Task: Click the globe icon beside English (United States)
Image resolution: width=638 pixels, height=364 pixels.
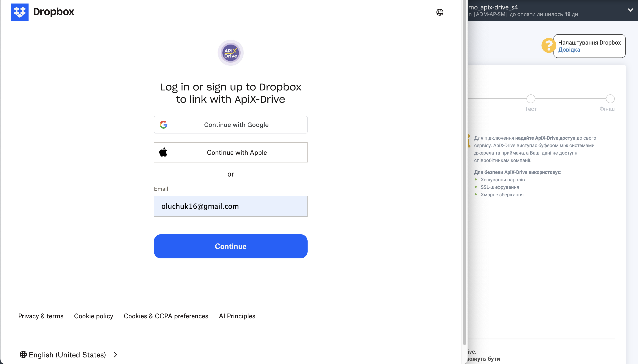Action: tap(23, 355)
